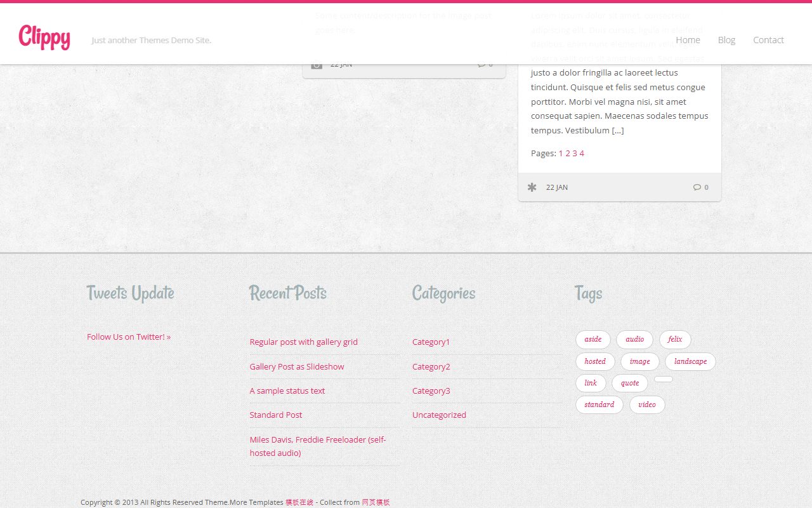Click the image tag
The width and height of the screenshot is (812, 508).
640,361
